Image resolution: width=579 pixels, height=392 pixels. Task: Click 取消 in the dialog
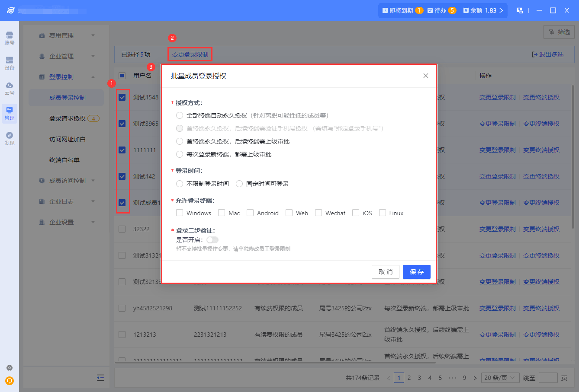386,272
